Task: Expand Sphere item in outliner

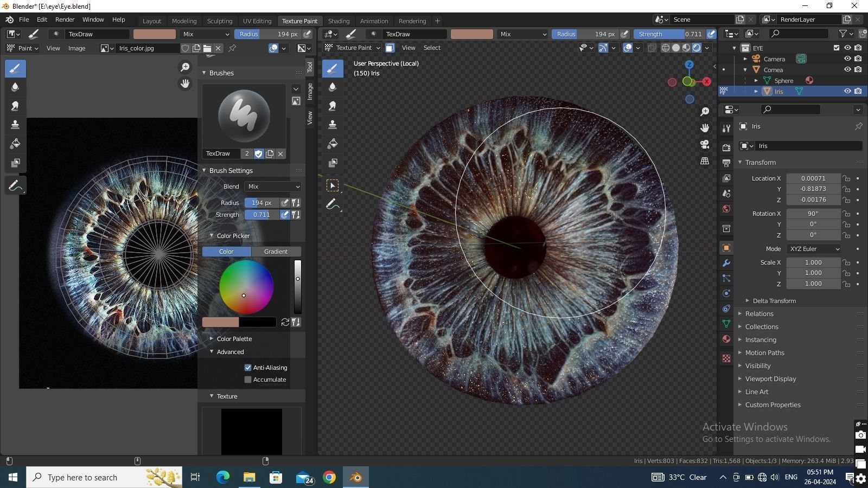Action: [x=756, y=80]
